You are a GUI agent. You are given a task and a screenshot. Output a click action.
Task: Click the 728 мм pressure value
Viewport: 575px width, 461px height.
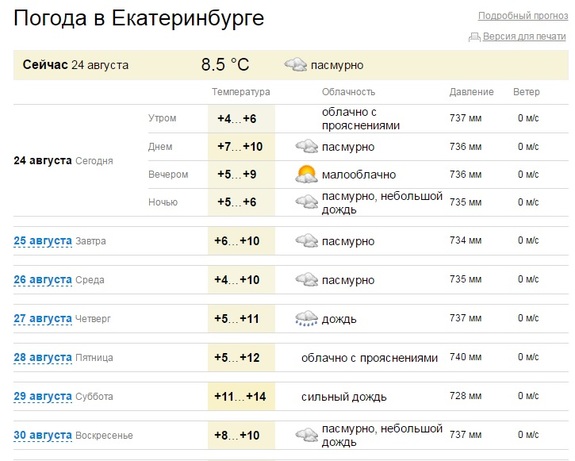point(465,396)
